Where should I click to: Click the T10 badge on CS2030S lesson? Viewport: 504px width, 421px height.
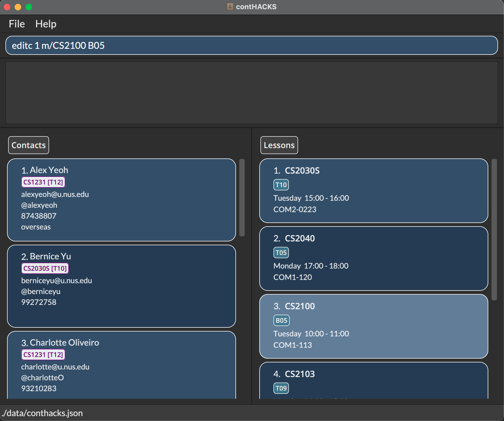(281, 185)
